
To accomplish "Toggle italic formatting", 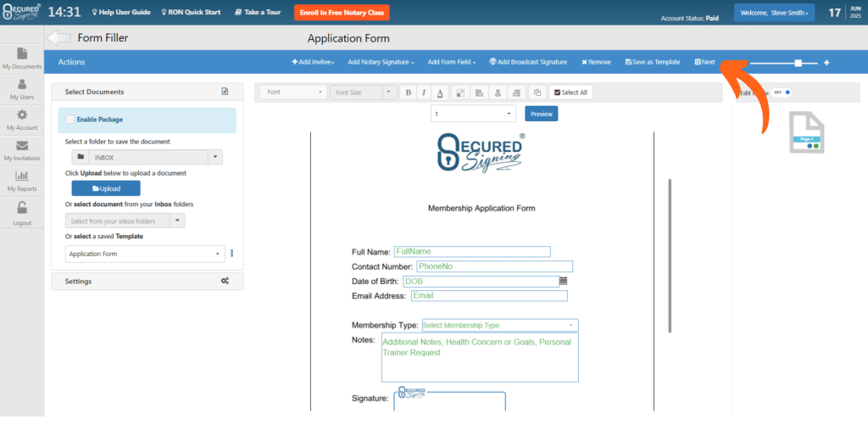I will click(424, 92).
